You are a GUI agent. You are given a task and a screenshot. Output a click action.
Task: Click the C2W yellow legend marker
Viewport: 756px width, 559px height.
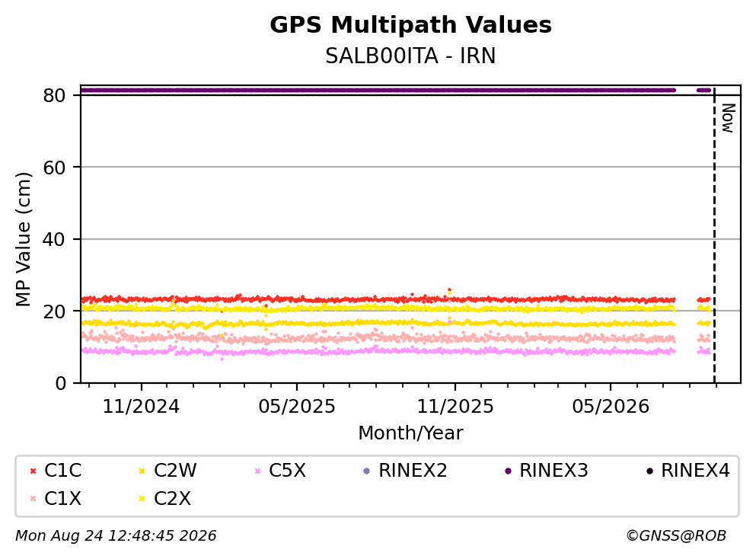pyautogui.click(x=142, y=471)
